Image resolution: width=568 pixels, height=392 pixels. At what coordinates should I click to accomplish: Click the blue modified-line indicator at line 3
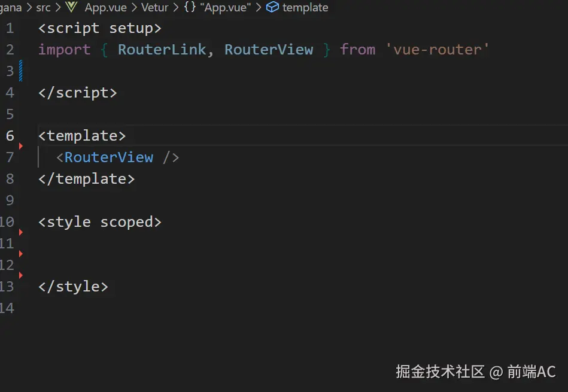(x=21, y=71)
